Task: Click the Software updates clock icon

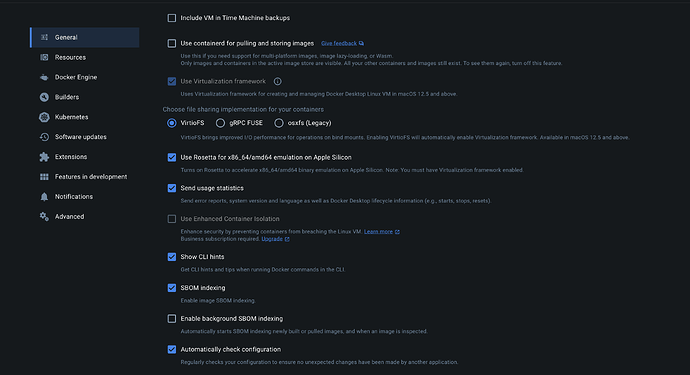Action: (44, 137)
